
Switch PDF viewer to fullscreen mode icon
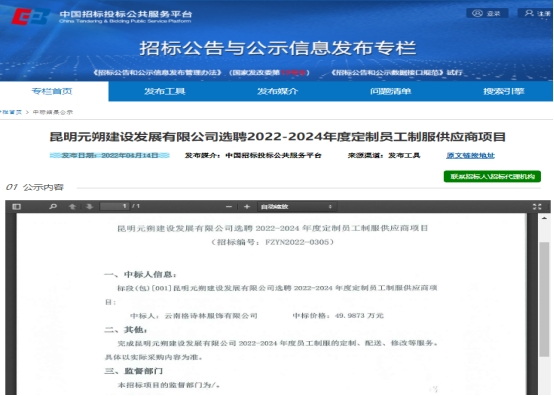(537, 207)
